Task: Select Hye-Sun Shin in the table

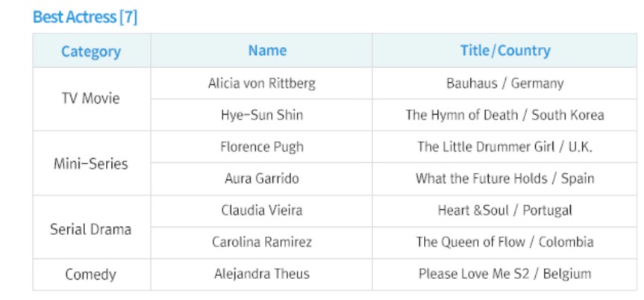Action: [x=262, y=115]
